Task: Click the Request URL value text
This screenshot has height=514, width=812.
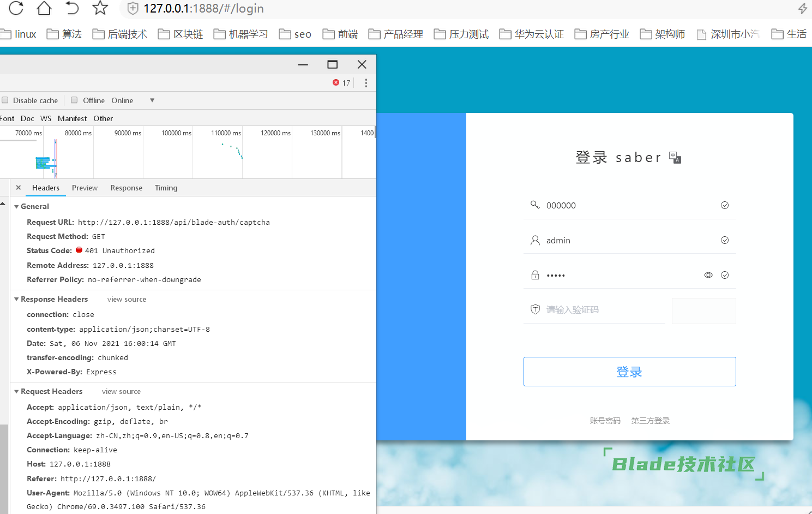Action: tap(174, 222)
